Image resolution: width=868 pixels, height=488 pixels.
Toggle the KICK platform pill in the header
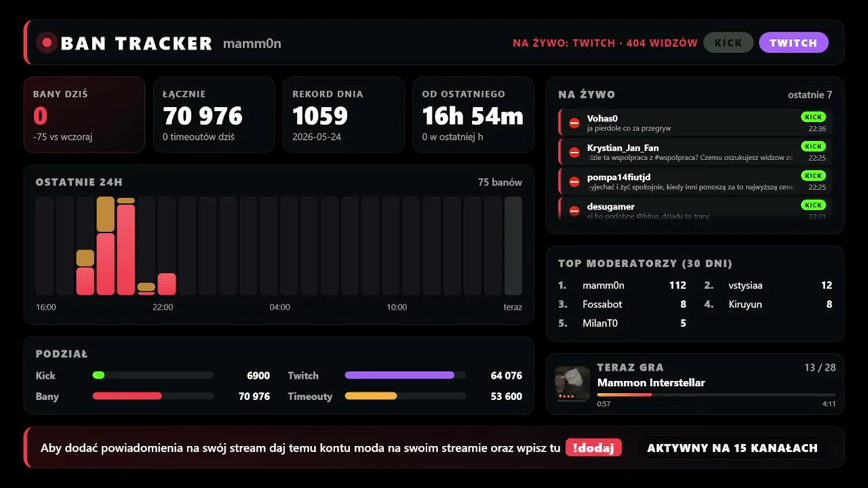[728, 43]
